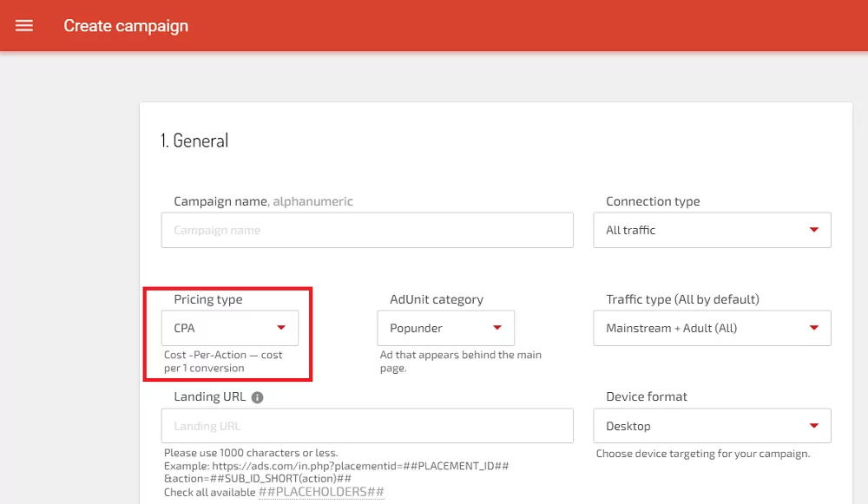
Task: Click the Connection type label
Action: [653, 201]
